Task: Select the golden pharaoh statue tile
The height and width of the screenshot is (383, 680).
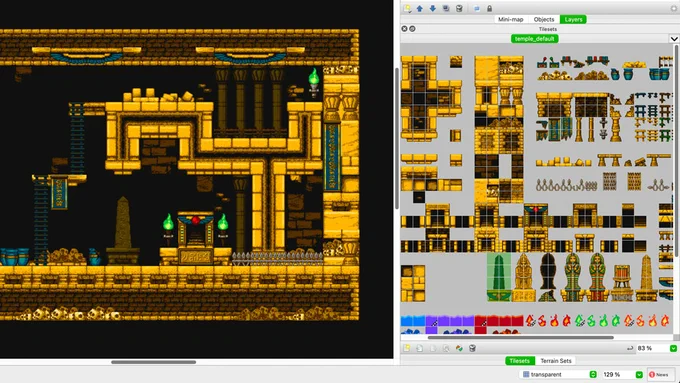Action: [x=523, y=278]
